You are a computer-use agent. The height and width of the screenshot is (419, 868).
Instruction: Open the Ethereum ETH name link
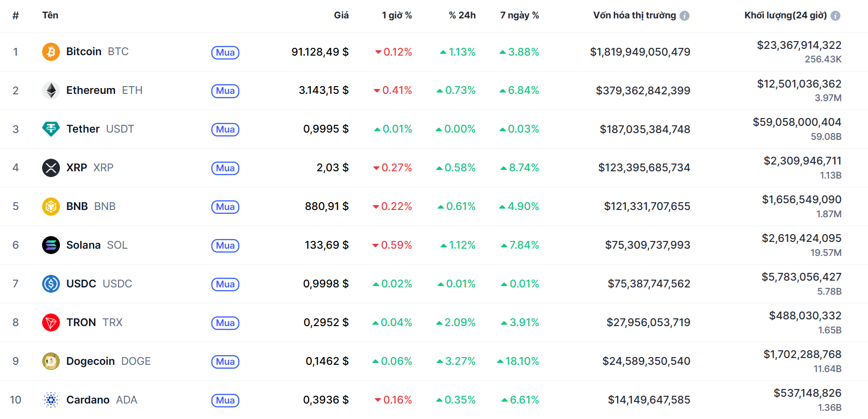pyautogui.click(x=104, y=90)
